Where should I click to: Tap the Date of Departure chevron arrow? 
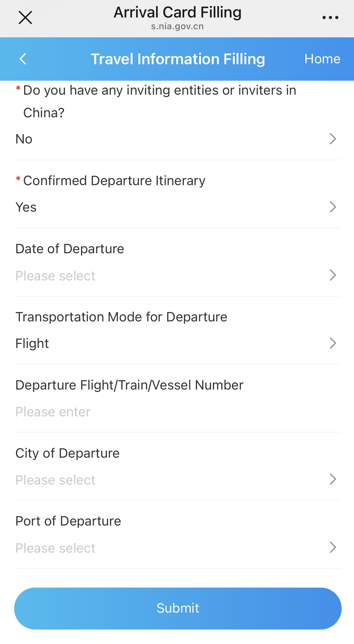pyautogui.click(x=333, y=275)
